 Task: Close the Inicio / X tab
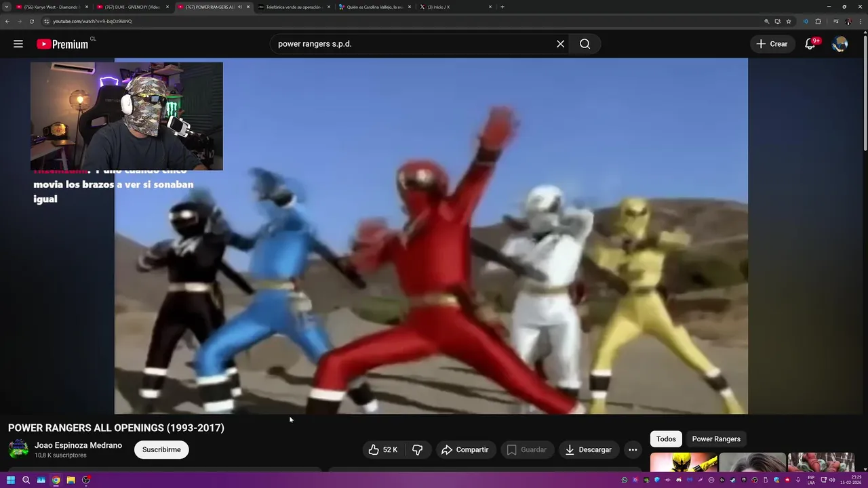490,7
